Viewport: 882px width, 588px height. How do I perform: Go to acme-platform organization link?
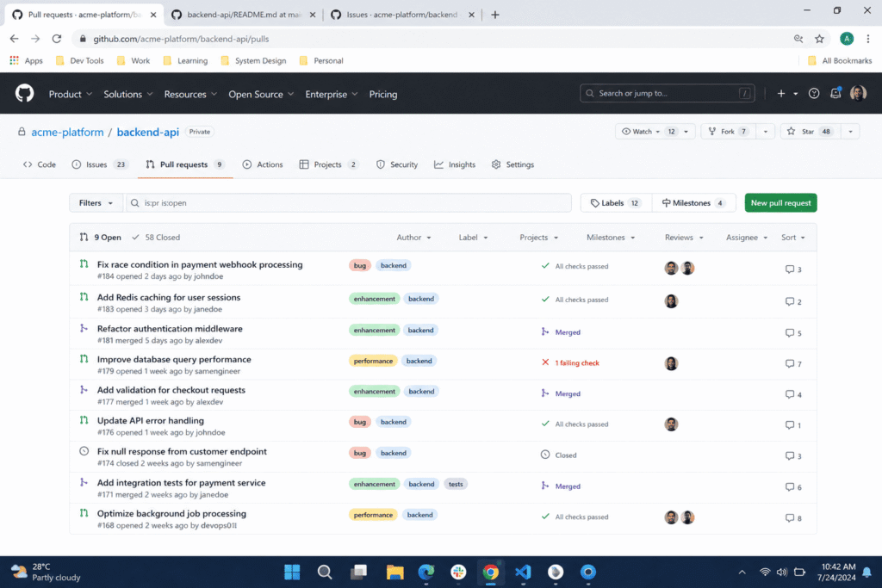coord(67,132)
